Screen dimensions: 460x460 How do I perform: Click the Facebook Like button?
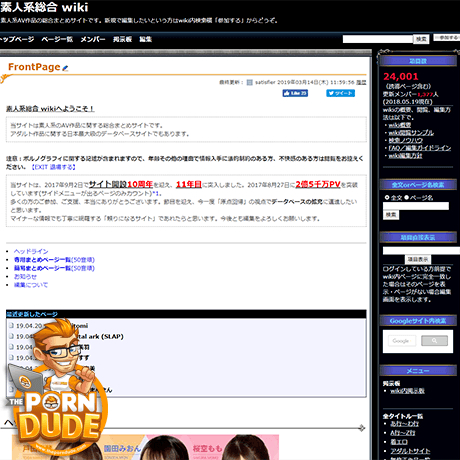click(x=295, y=93)
